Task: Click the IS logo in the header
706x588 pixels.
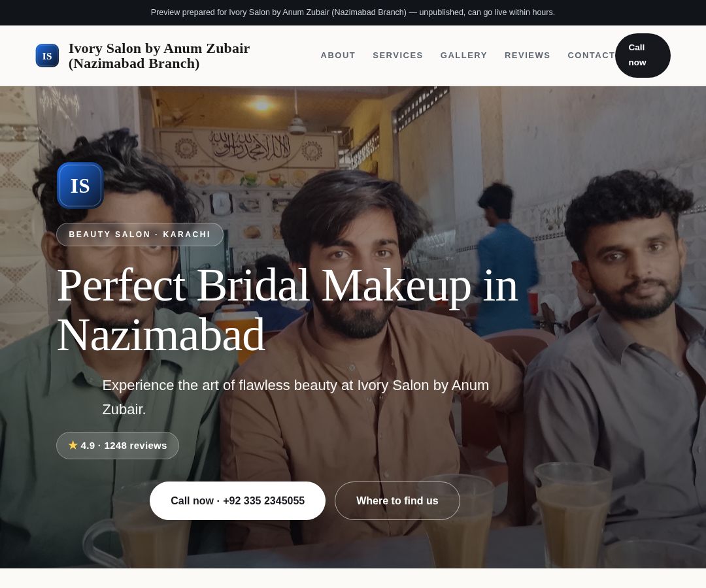Action: coord(47,56)
